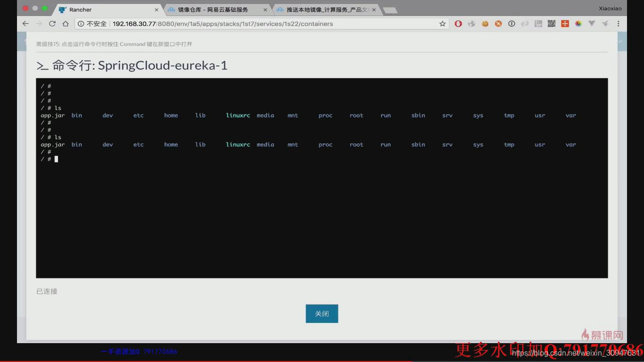
Task: Open the Chrome three-dot menu
Action: (x=619, y=24)
